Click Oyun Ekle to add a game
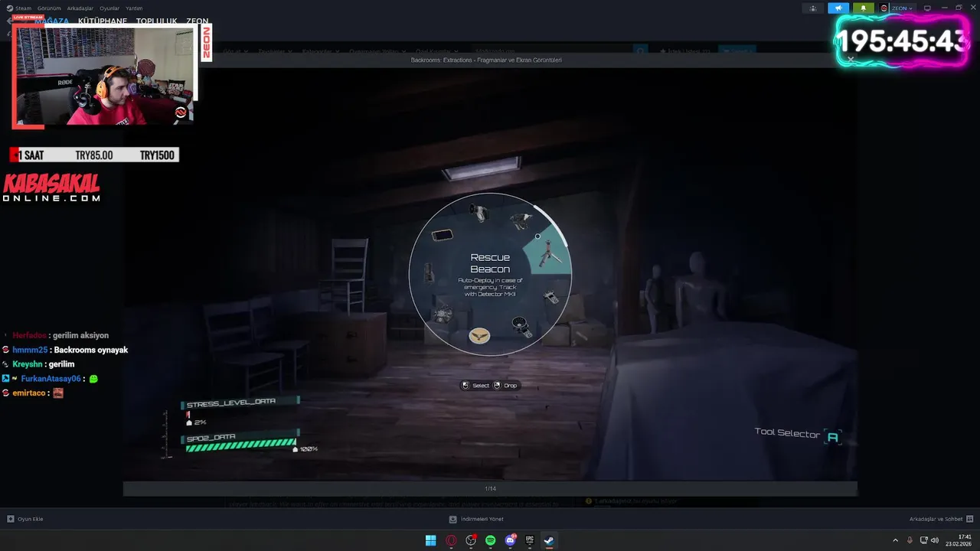Screen dimensions: 980x551 click(x=24, y=519)
